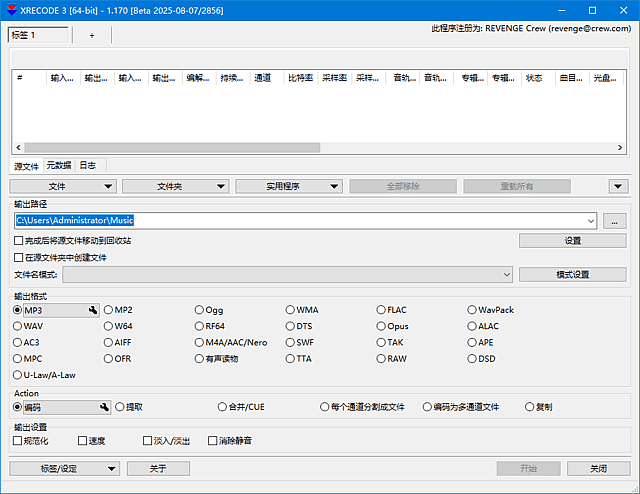Choose Ogg as the output format
This screenshot has height=494, width=640.
tap(209, 310)
